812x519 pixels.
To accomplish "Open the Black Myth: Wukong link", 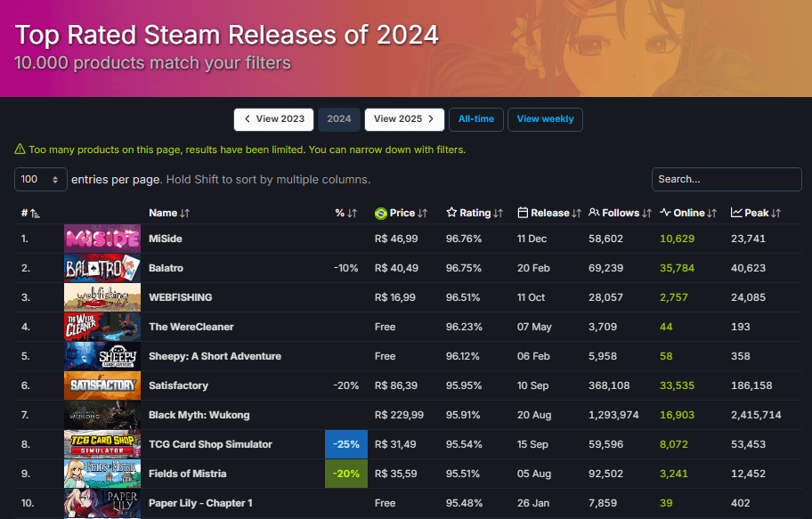I will click(199, 415).
